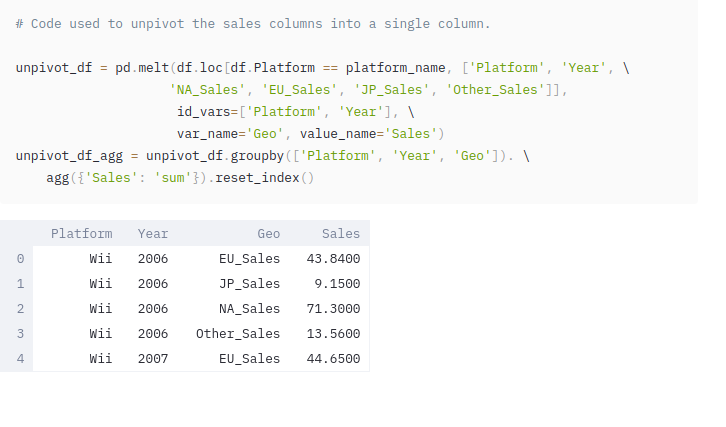Viewport: 726px width, 427px height.
Task: Click the 44.6500 sales value
Action: coord(333,358)
